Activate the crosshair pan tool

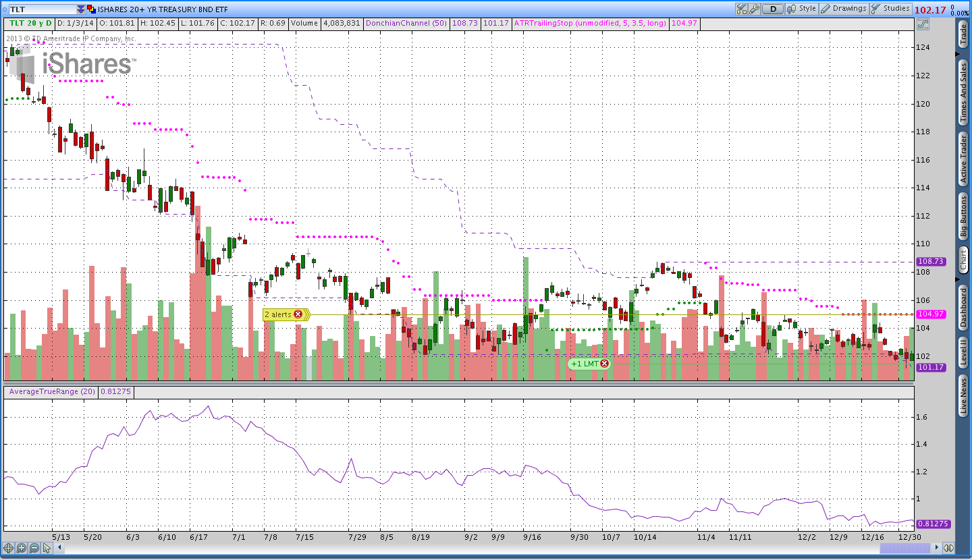pos(9,548)
